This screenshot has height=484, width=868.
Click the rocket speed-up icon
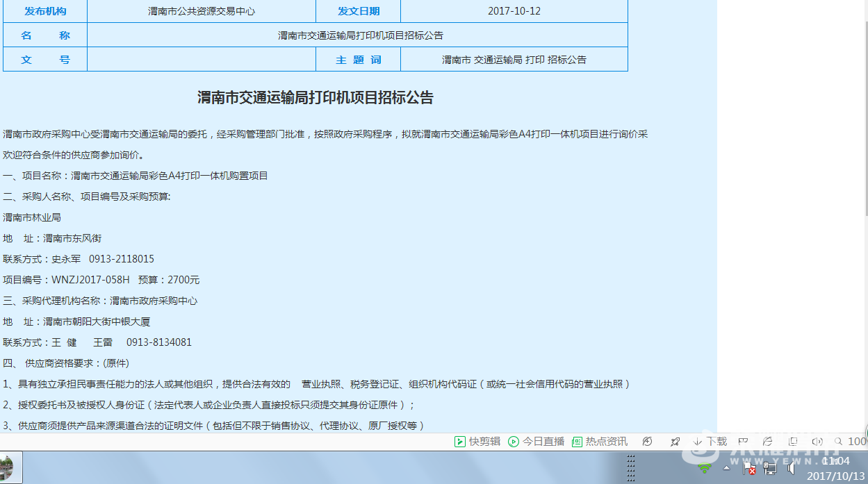[x=675, y=442]
